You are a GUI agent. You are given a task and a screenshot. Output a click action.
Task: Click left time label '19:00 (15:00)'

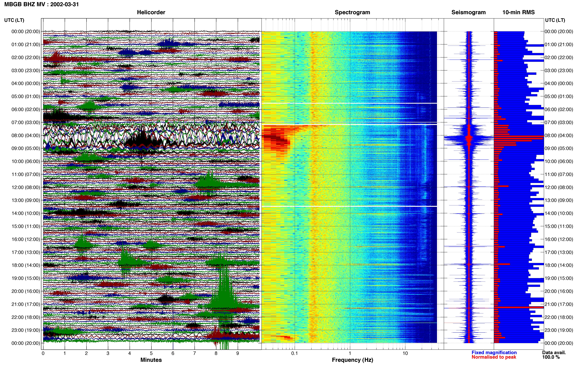coord(26,278)
